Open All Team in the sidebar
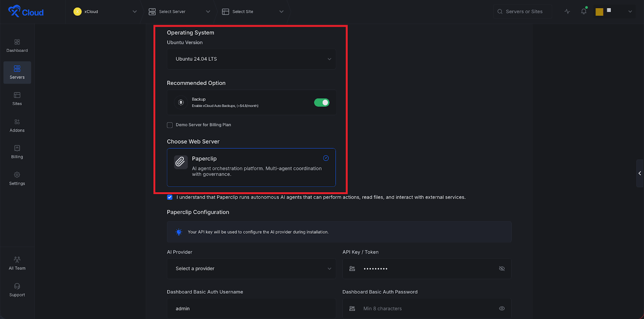The height and width of the screenshot is (319, 644). 17,263
